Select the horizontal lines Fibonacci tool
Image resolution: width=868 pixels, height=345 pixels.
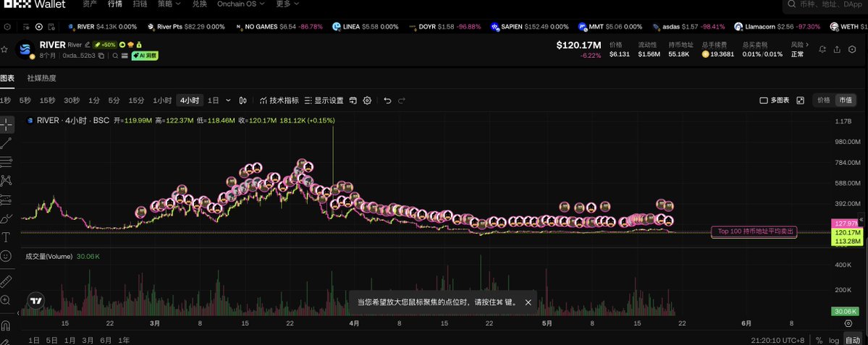(6, 162)
